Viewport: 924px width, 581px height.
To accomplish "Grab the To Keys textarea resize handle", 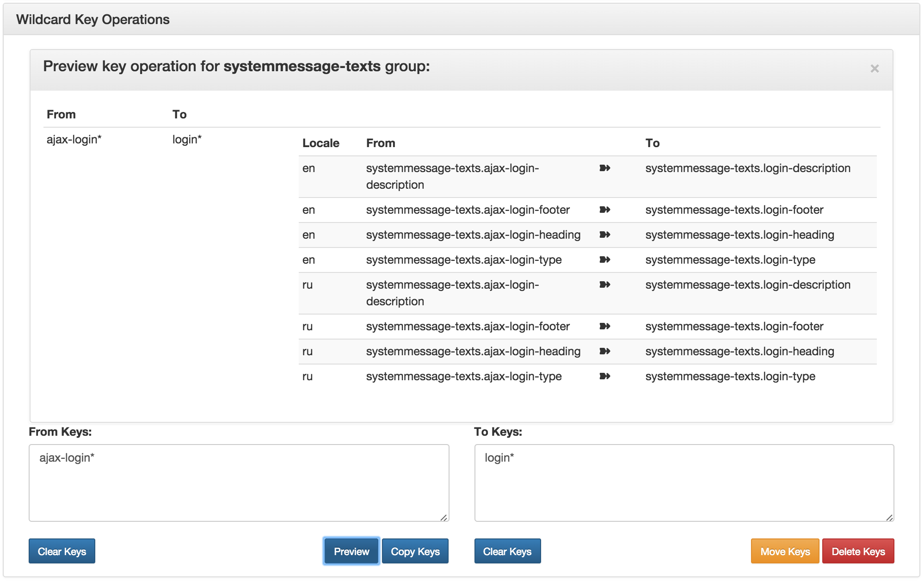I will pyautogui.click(x=889, y=518).
